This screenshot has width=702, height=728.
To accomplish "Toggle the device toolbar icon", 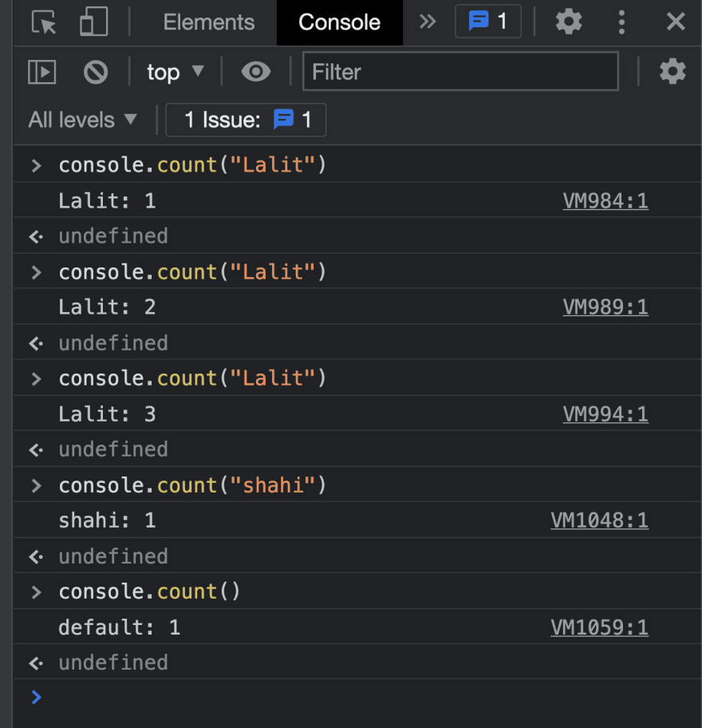I will coord(93,22).
